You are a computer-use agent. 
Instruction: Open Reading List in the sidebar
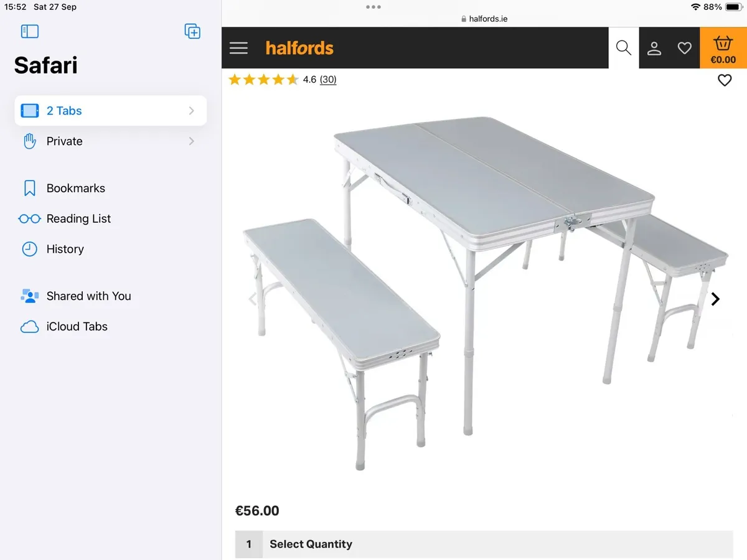[x=78, y=218]
